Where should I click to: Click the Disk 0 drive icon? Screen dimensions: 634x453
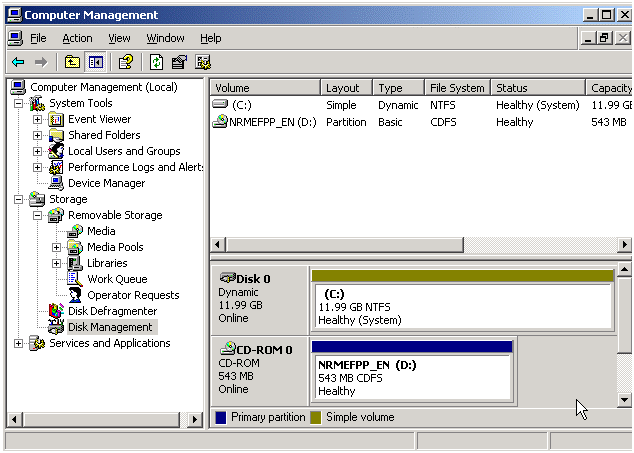coord(228,278)
